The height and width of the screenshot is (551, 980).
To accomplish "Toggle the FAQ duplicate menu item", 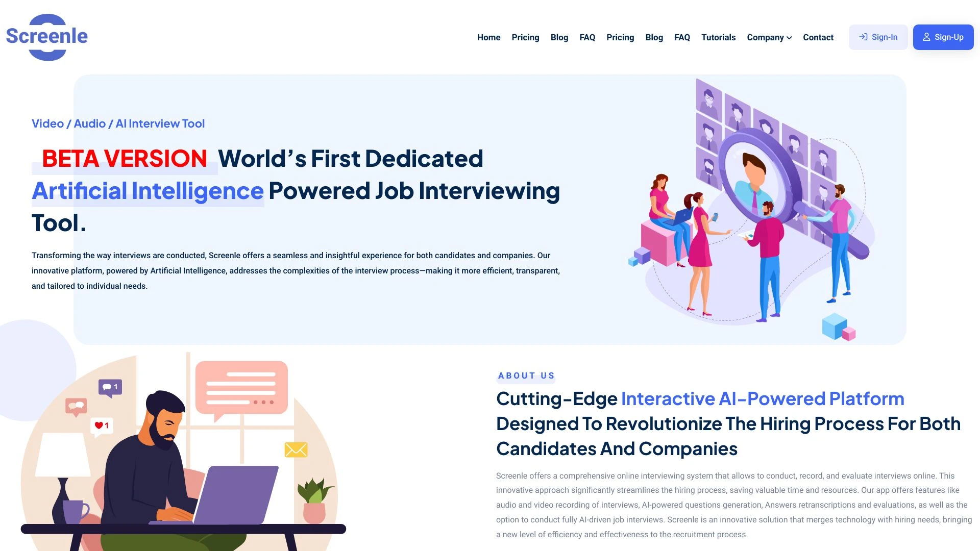I will pyautogui.click(x=682, y=37).
